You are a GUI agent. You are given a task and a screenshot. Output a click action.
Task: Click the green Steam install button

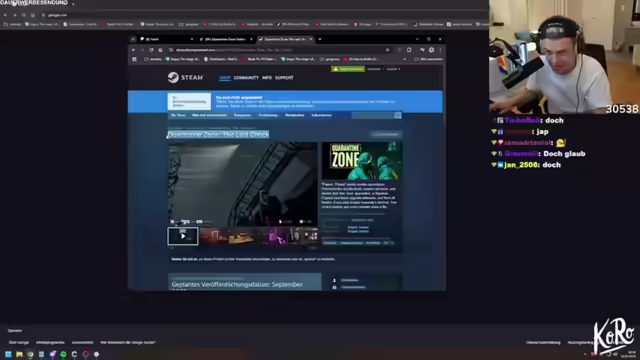coord(348,69)
